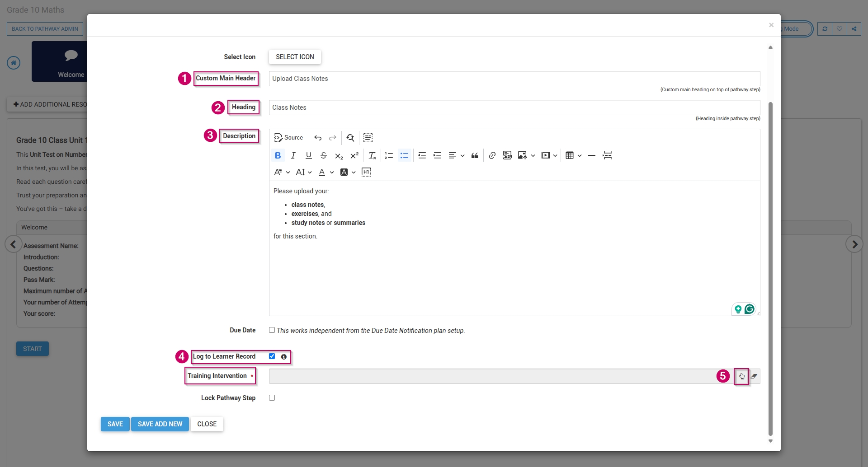
Task: Click the CLOSE button
Action: tap(207, 424)
